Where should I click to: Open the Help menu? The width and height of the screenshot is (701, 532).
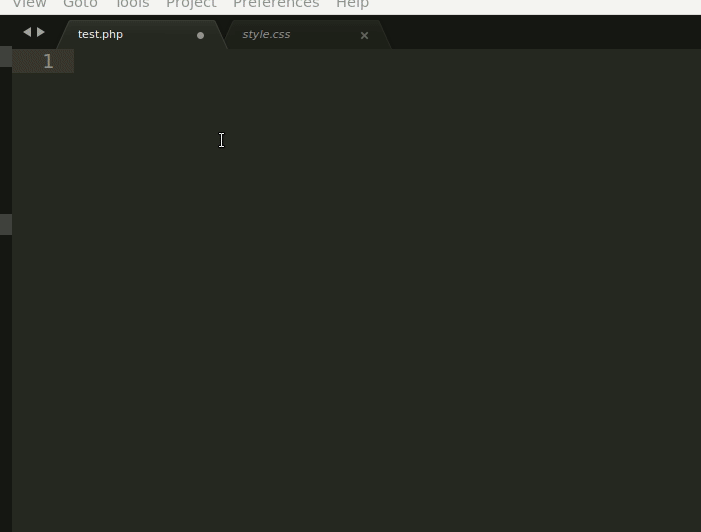click(352, 4)
